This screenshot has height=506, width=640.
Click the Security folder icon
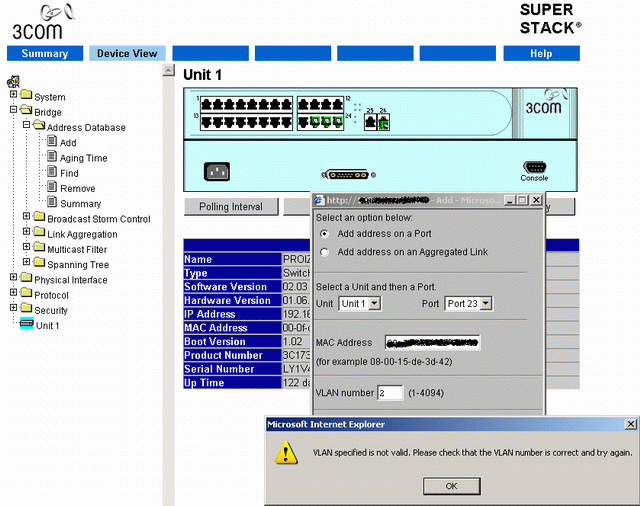click(x=26, y=310)
